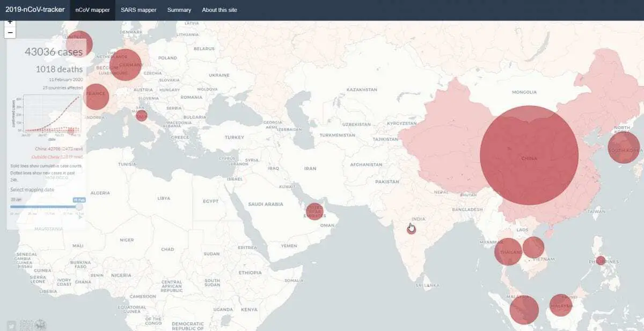Click the '25 countries affected' text

[63, 88]
